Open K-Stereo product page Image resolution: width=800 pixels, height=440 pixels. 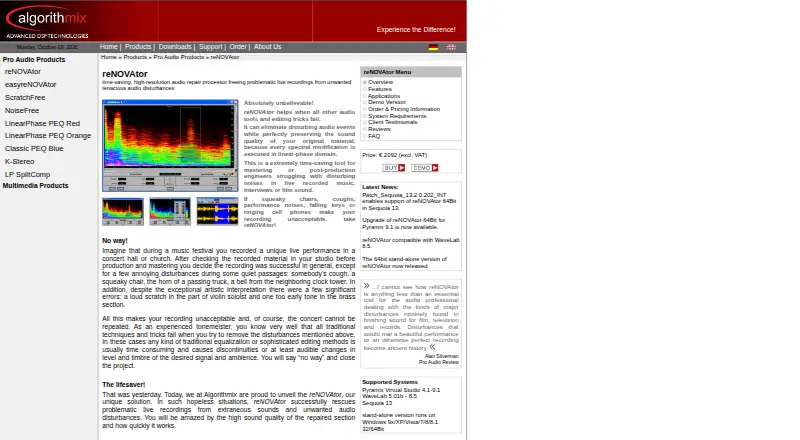pos(19,161)
